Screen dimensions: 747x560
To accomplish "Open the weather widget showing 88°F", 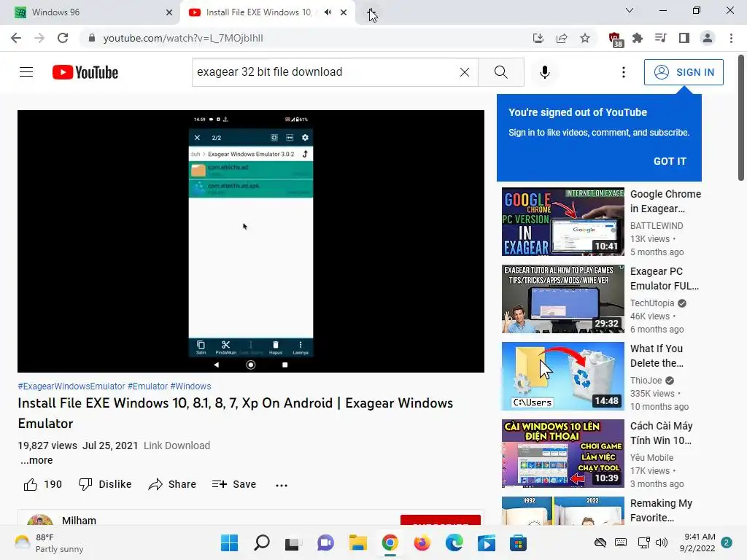I will (x=49, y=542).
